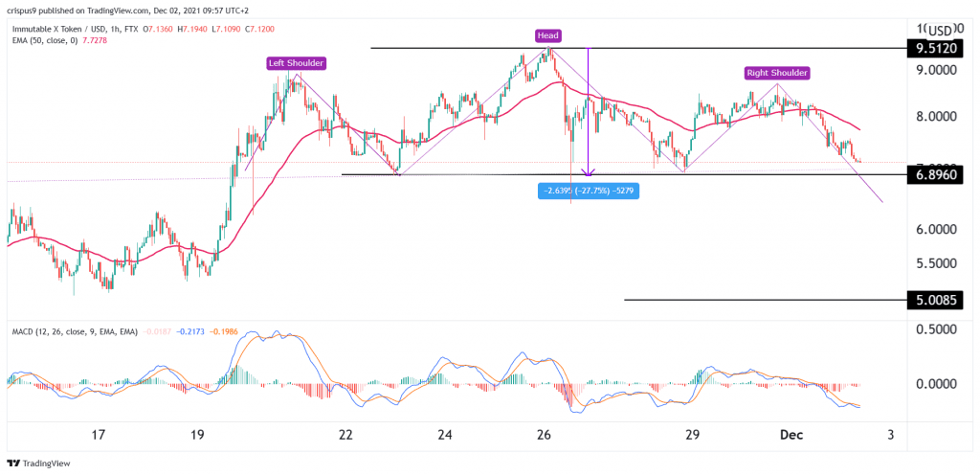Click the TradingView logo at bottom left
This screenshot has width=980, height=475.
tap(38, 464)
